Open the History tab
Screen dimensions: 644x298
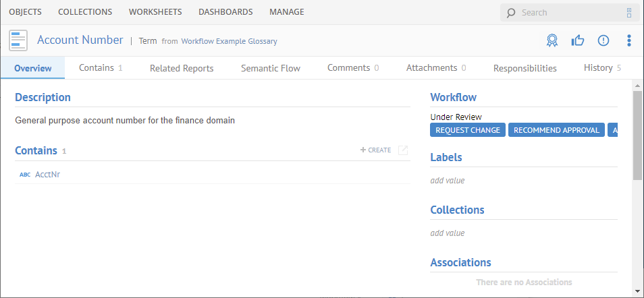[598, 68]
